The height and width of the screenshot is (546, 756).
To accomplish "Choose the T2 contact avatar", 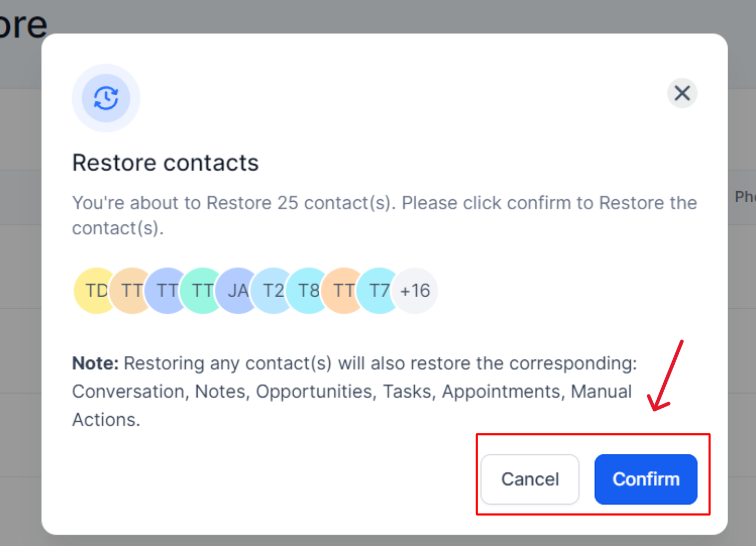I will point(272,291).
